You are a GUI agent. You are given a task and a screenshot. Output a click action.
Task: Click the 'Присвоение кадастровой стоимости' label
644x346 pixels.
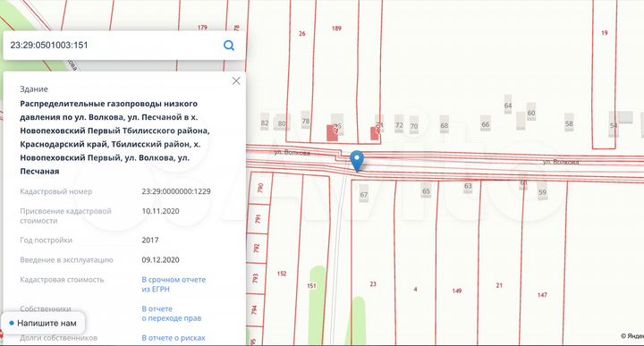tap(65, 215)
